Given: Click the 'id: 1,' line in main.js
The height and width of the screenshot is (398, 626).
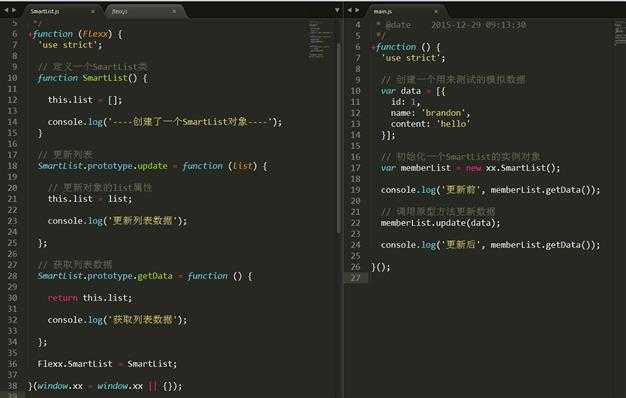Looking at the screenshot, I should (x=406, y=102).
